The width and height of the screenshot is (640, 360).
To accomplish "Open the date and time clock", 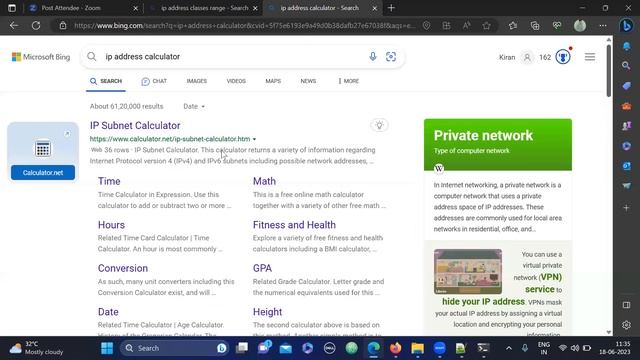I will point(615,348).
